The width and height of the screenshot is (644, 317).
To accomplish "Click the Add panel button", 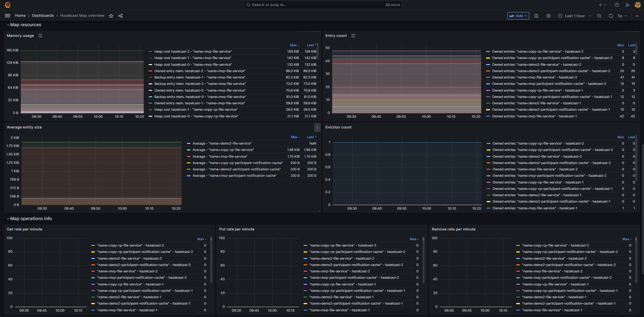I will (x=518, y=16).
